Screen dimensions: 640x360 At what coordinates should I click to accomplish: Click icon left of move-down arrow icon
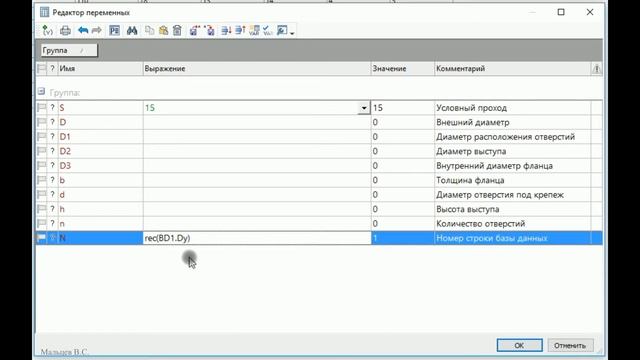[x=209, y=31]
